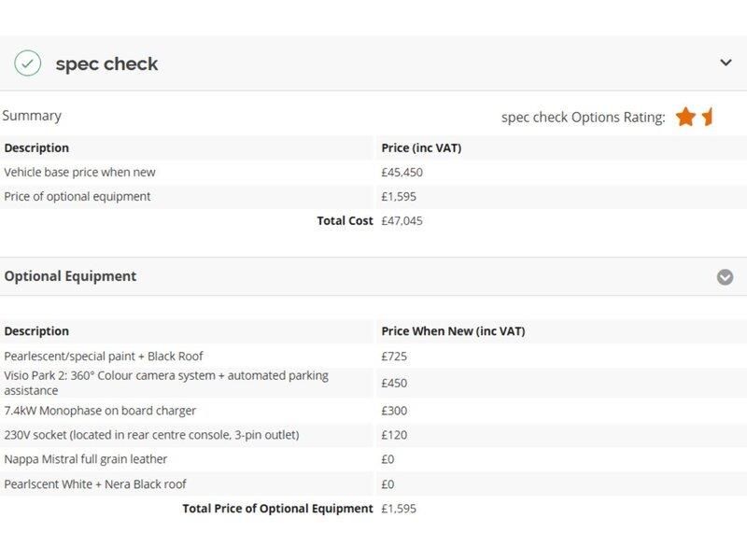747x560 pixels.
Task: Select the Optional Equipment header text
Action: click(70, 276)
